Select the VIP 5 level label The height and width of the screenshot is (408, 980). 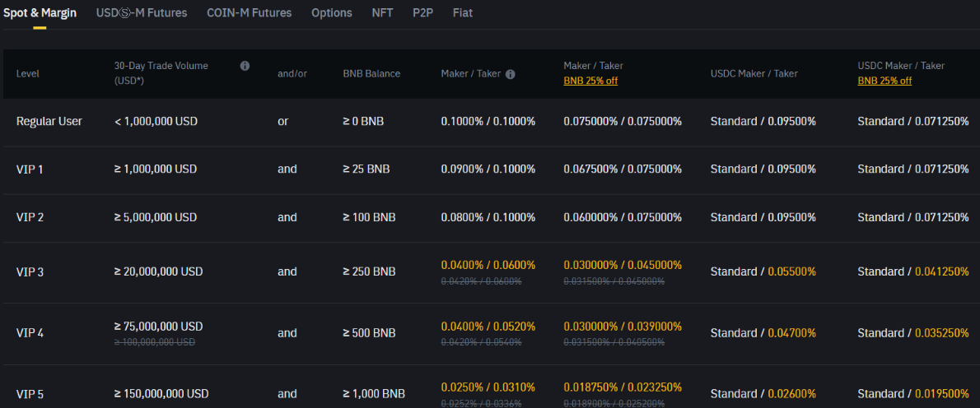click(x=30, y=394)
